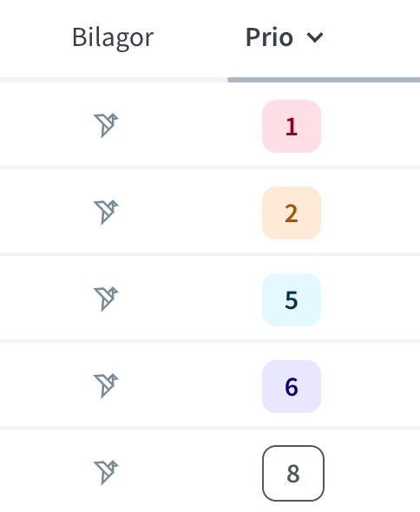420x512 pixels.
Task: Sort by the Bilagor column header
Action: click(113, 38)
